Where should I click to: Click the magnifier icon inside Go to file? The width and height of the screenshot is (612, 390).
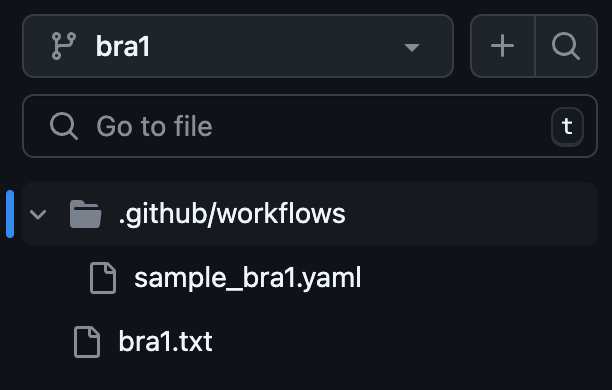64,126
